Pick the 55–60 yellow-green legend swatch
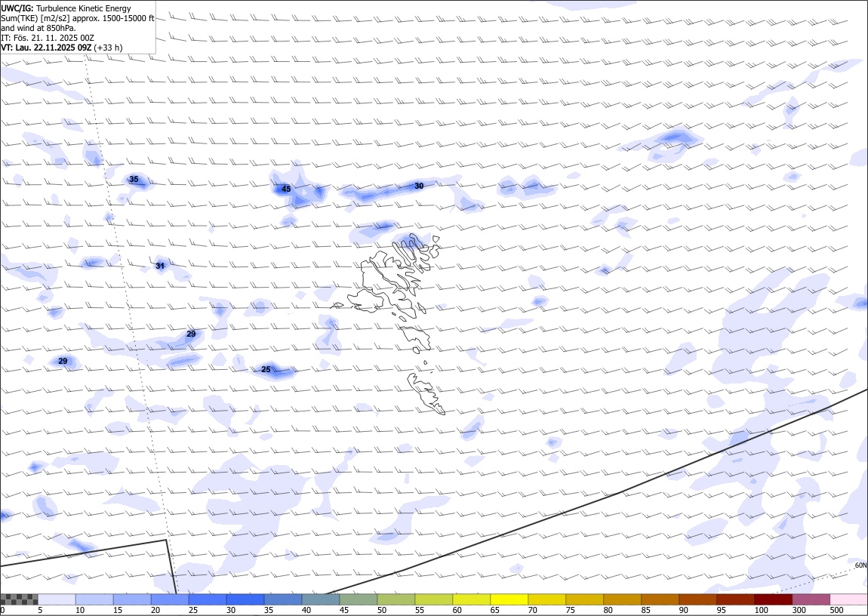 click(433, 599)
